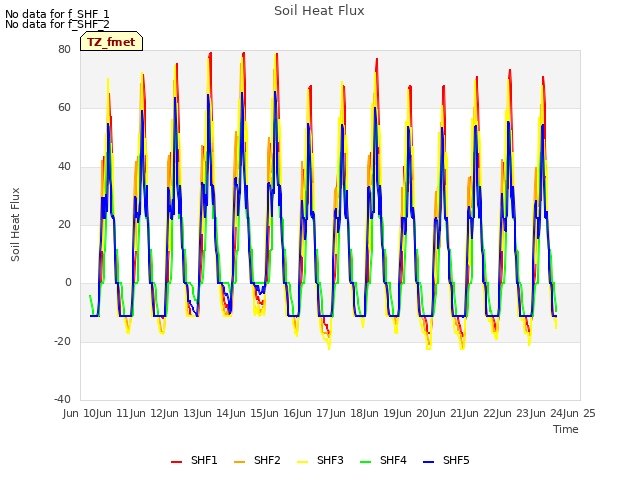Click the Jun 22 x-axis tick label
This screenshot has height=480, width=640.
(480, 413)
